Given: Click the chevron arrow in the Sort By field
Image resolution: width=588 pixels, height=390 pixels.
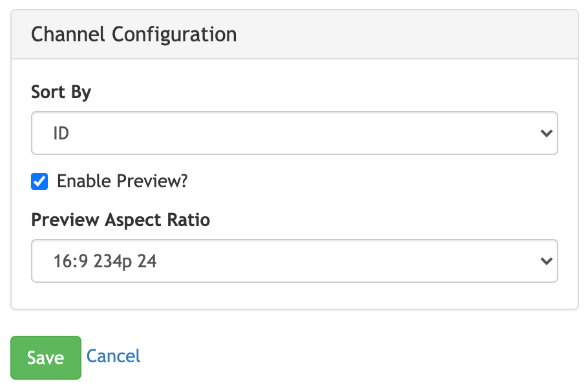Looking at the screenshot, I should tap(546, 134).
